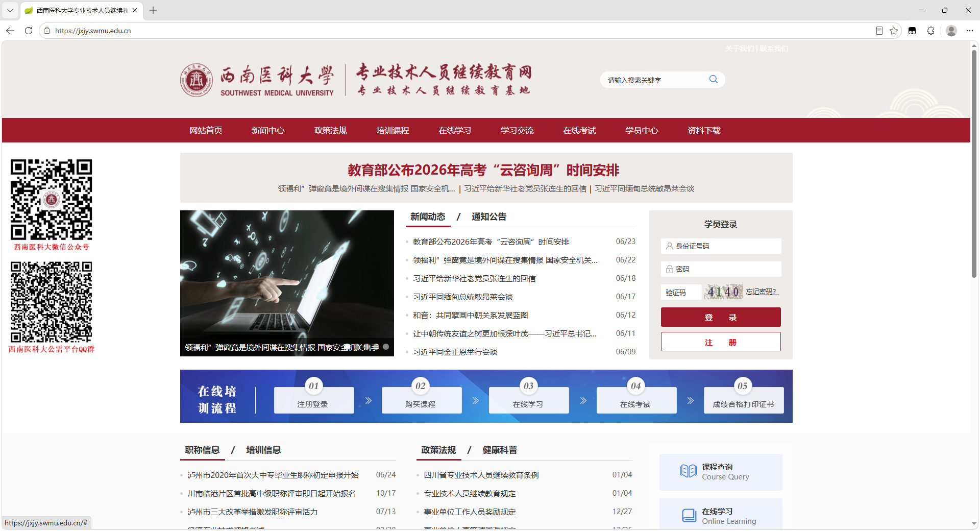This screenshot has height=531, width=980.
Task: Open the browser profile avatar
Action: (951, 31)
